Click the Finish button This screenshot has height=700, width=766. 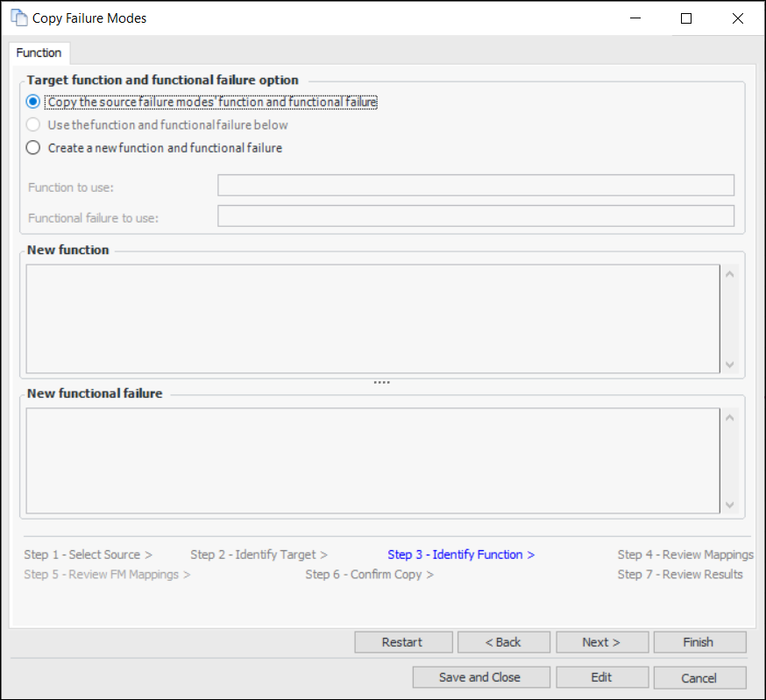pyautogui.click(x=700, y=642)
